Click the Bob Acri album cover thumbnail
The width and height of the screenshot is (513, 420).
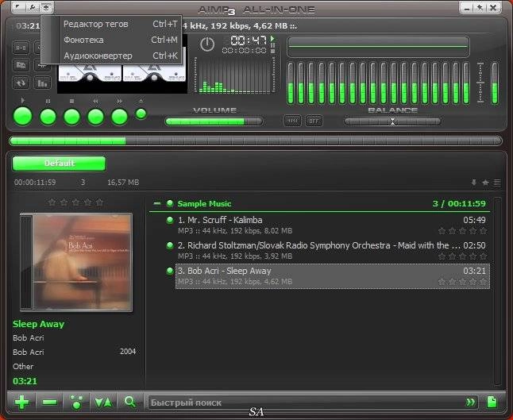point(76,262)
